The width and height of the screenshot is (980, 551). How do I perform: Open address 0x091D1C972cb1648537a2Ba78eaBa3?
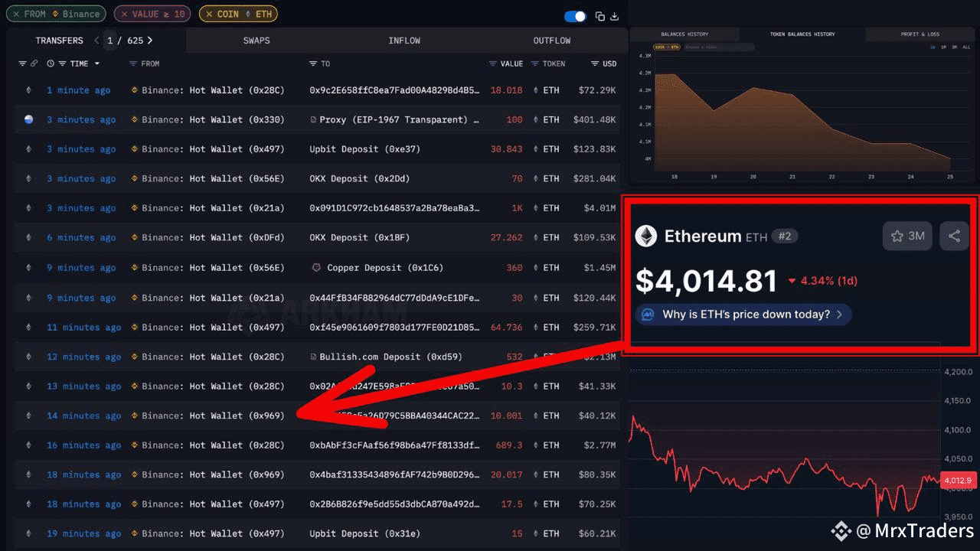click(394, 208)
